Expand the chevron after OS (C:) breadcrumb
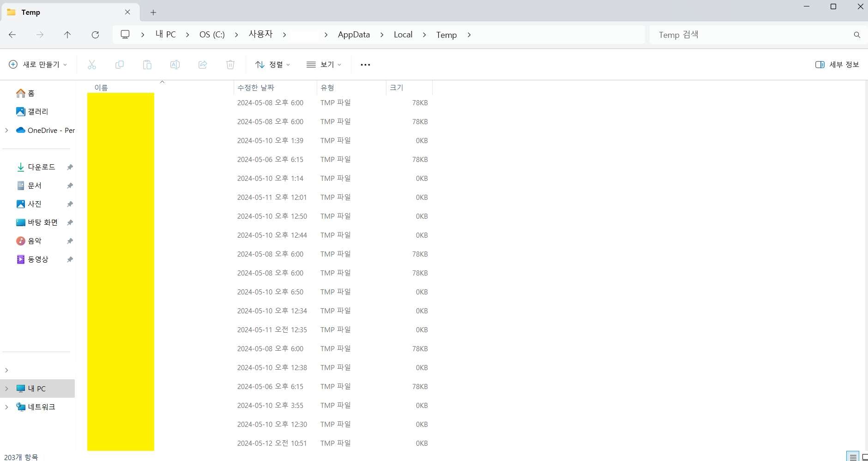This screenshot has height=461, width=868. 236,35
